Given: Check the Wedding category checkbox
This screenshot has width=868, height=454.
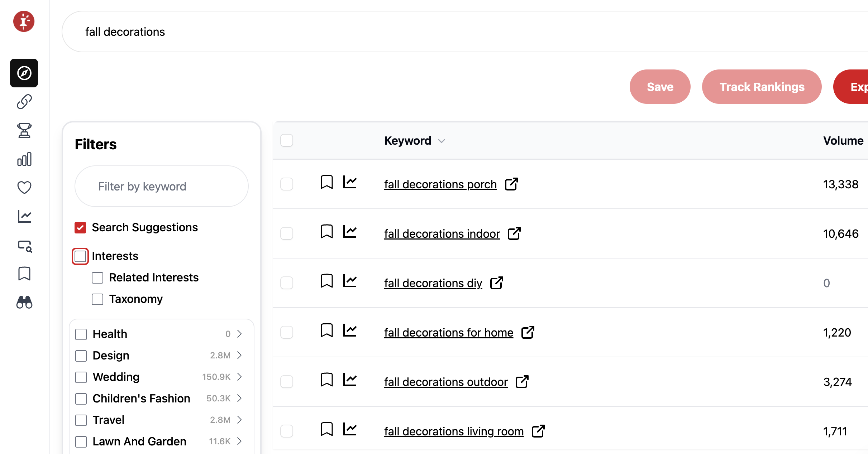Looking at the screenshot, I should [x=81, y=377].
